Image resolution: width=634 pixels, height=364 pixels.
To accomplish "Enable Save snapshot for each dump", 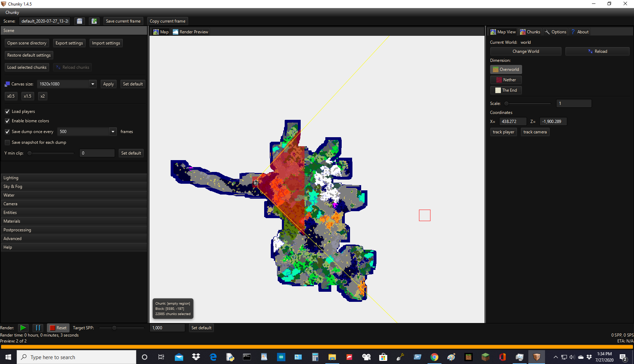I will coord(7,142).
